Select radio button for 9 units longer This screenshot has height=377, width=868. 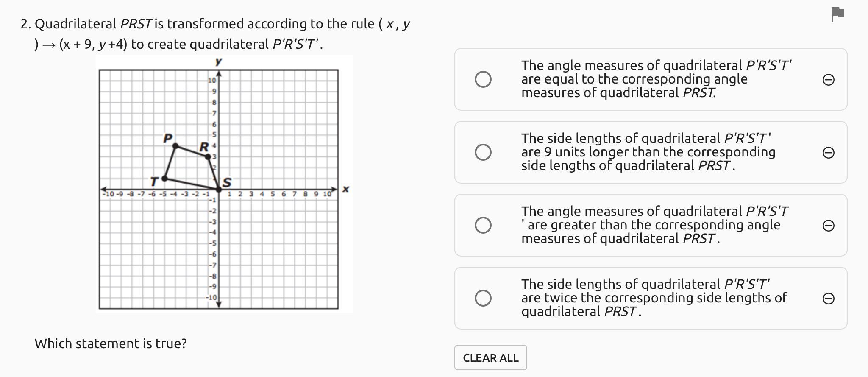coord(483,152)
